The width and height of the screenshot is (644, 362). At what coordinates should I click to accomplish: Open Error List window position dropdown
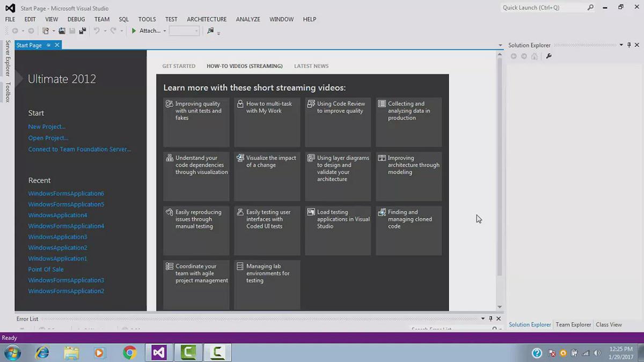482,319
